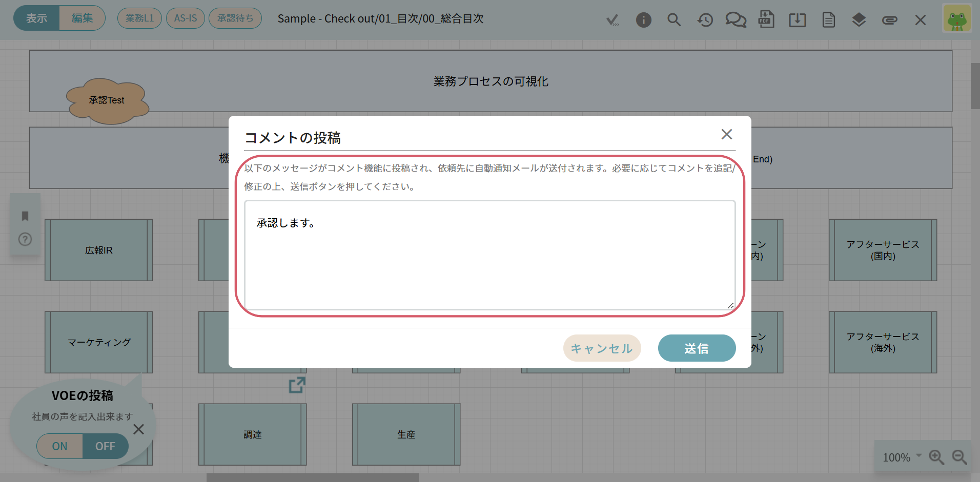980x482 pixels.
Task: Click the information icon in the toolbar
Action: point(643,20)
